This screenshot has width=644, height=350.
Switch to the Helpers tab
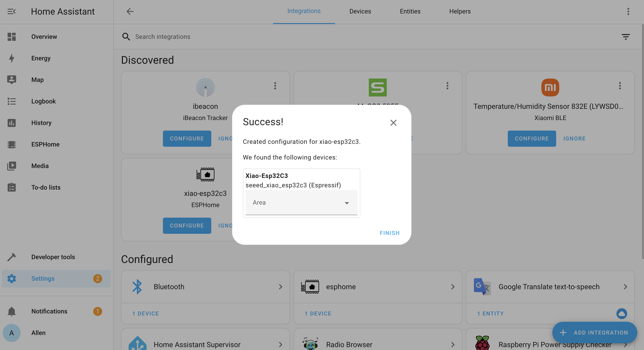(x=460, y=11)
